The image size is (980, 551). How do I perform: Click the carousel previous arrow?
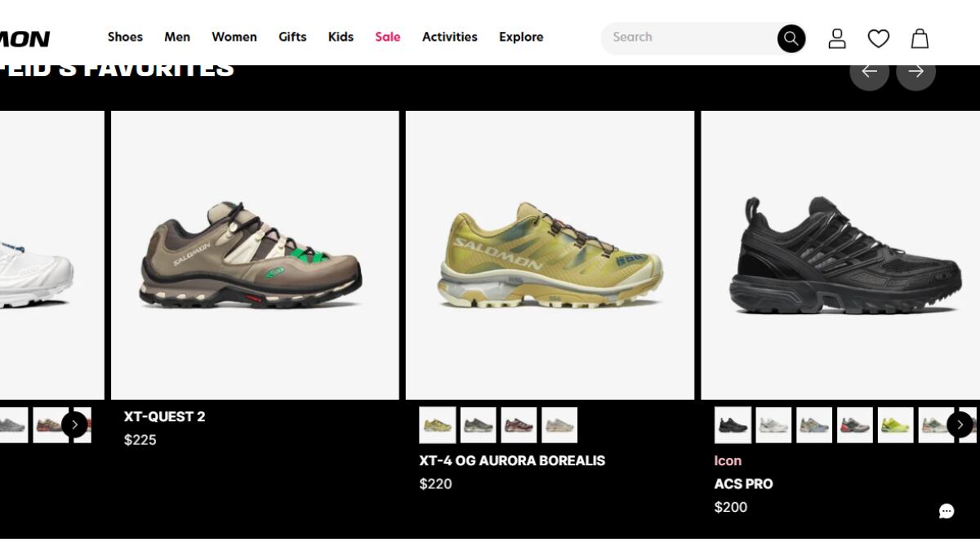pos(869,71)
